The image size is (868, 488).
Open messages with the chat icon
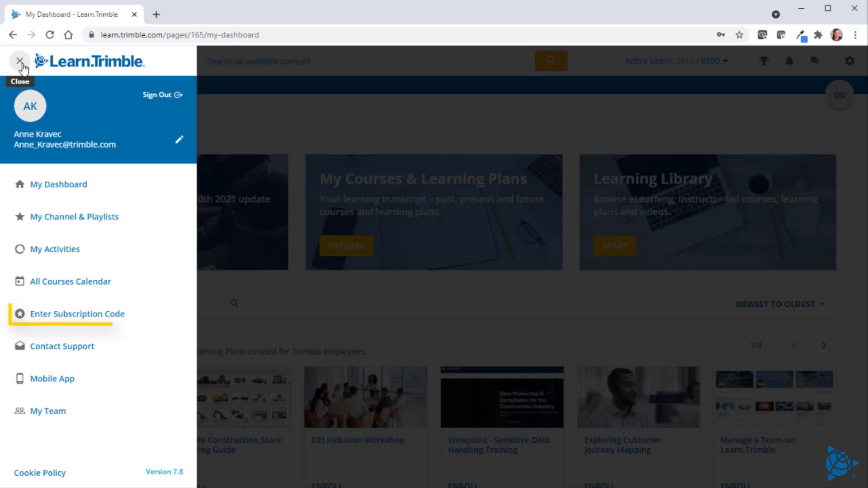click(814, 61)
